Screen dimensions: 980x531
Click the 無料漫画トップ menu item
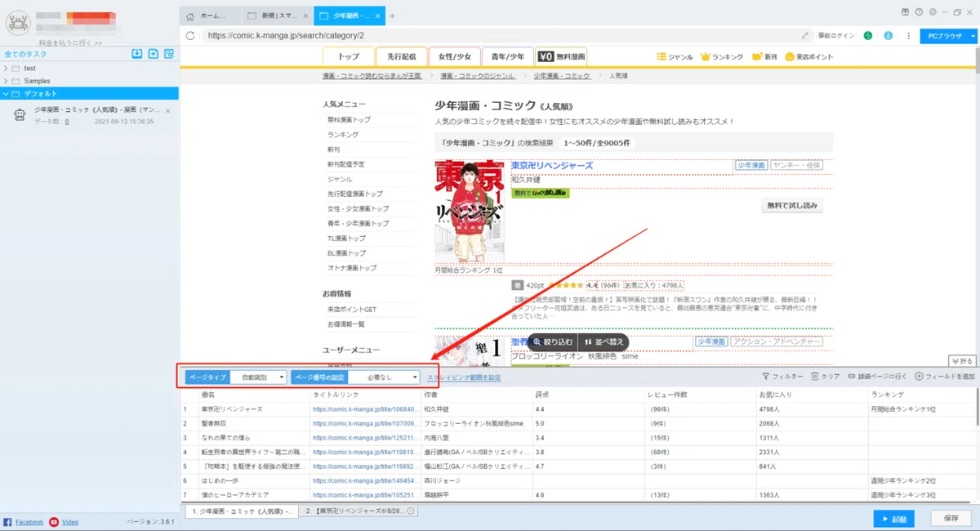click(347, 120)
